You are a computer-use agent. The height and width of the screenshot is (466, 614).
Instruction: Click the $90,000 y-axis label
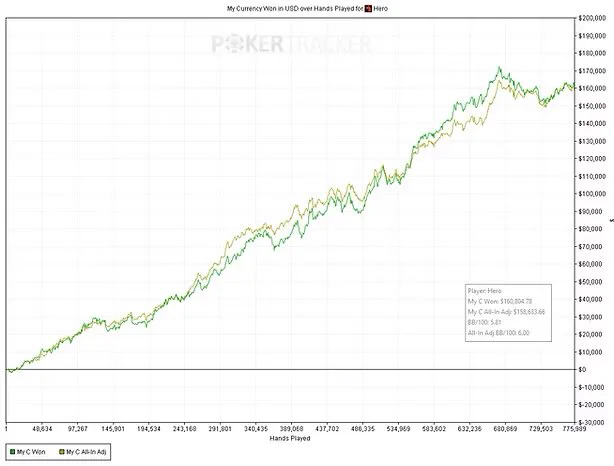click(589, 211)
